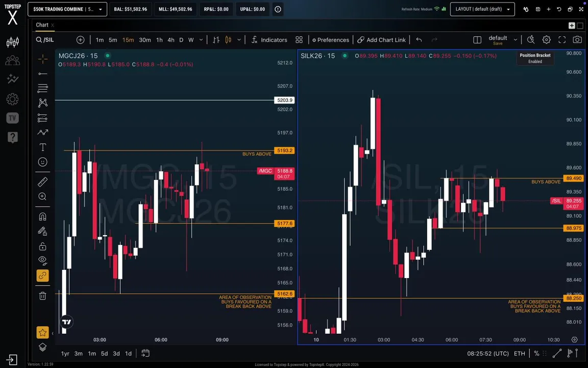This screenshot has height=368, width=588.
Task: Toggle percent scale mode
Action: (x=536, y=353)
